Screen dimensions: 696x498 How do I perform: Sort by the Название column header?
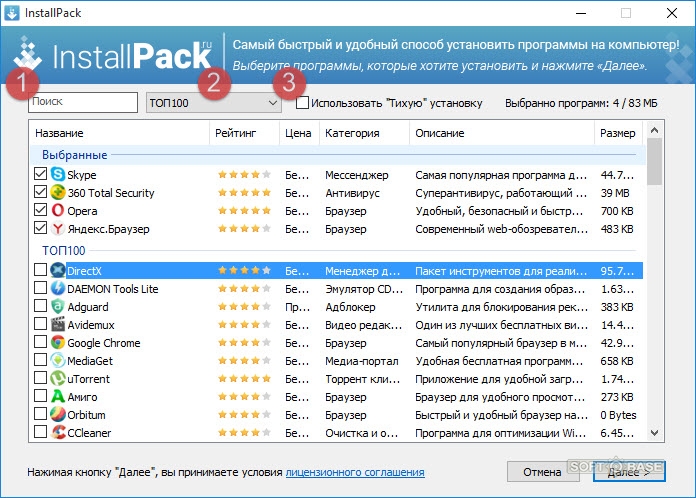(119, 133)
